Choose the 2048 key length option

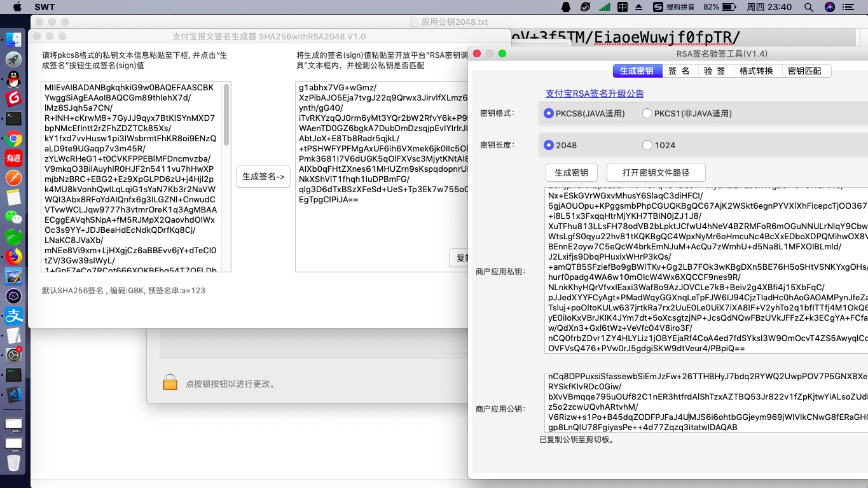(549, 145)
